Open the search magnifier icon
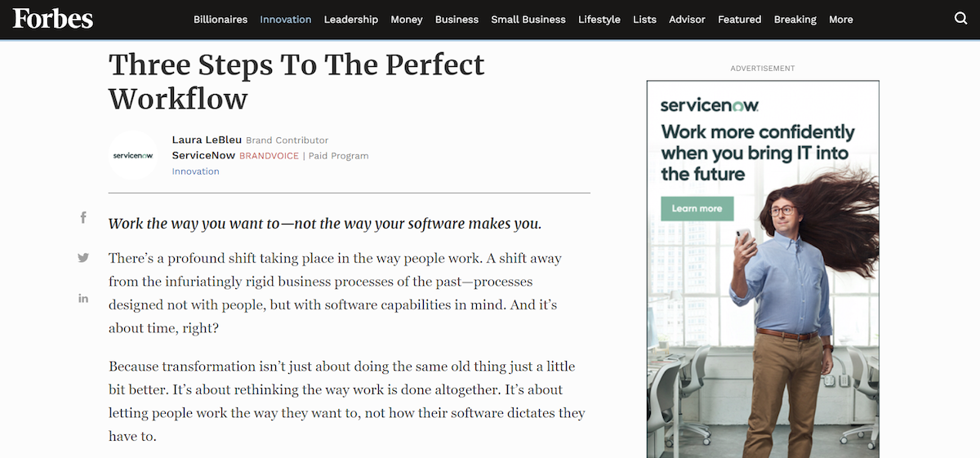 pos(960,19)
